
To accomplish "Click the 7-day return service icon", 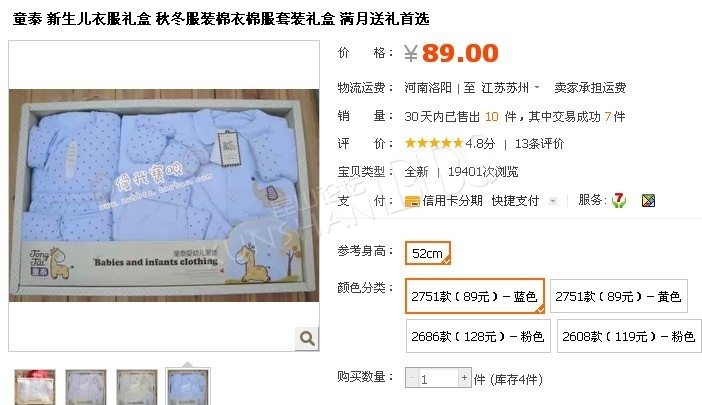I will (x=619, y=200).
